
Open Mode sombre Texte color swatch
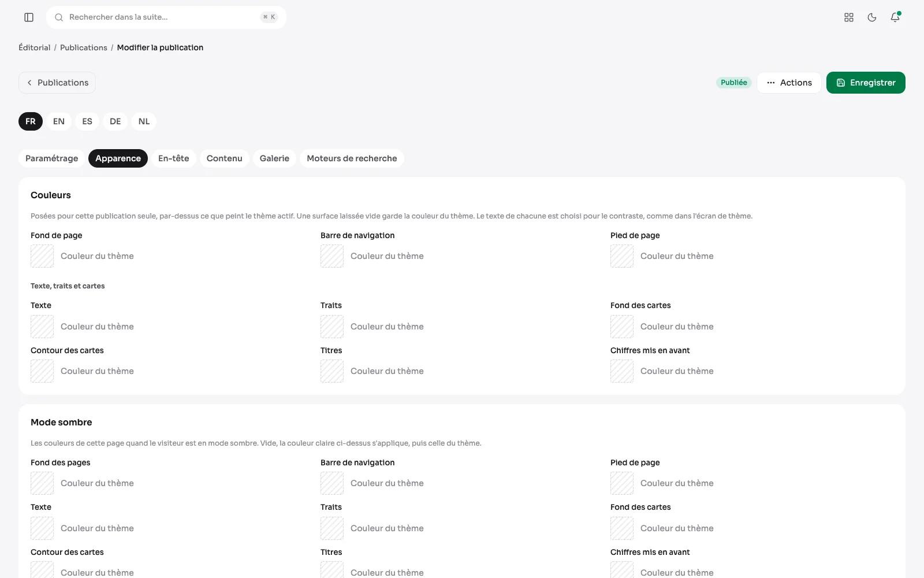coord(42,528)
